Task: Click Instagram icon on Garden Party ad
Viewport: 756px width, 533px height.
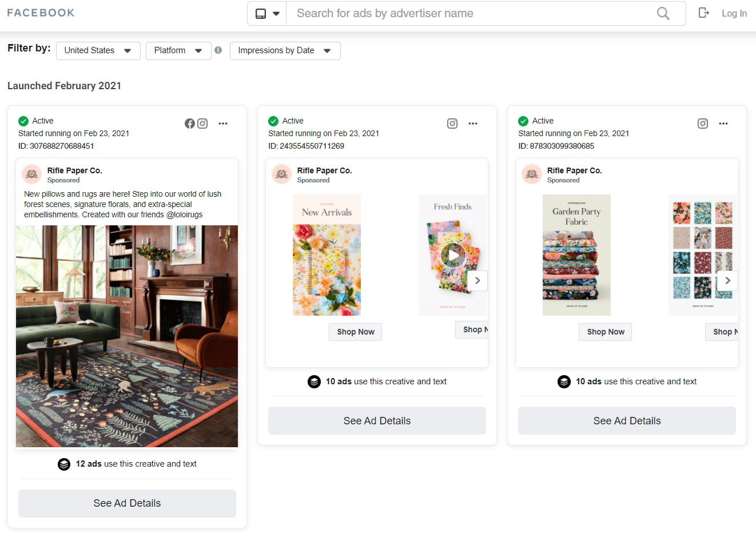Action: (x=703, y=124)
